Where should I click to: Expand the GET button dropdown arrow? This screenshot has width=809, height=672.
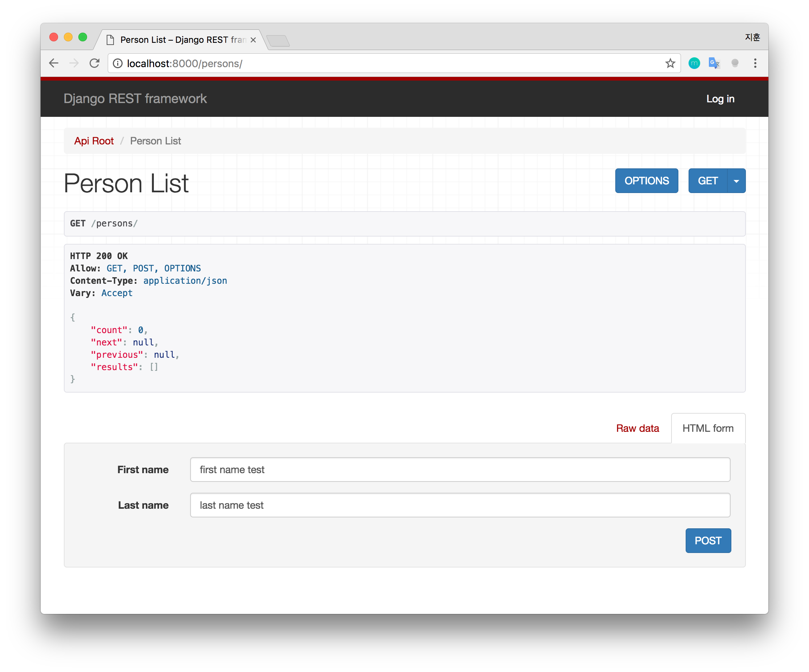point(736,180)
